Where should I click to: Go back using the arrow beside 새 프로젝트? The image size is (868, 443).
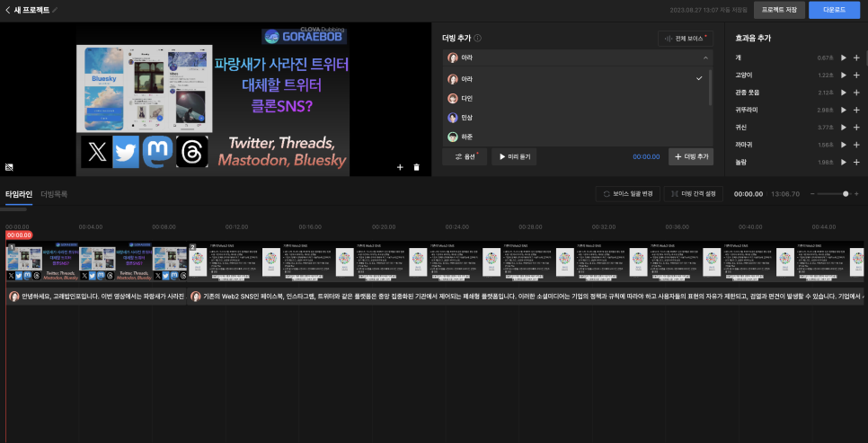(x=8, y=10)
